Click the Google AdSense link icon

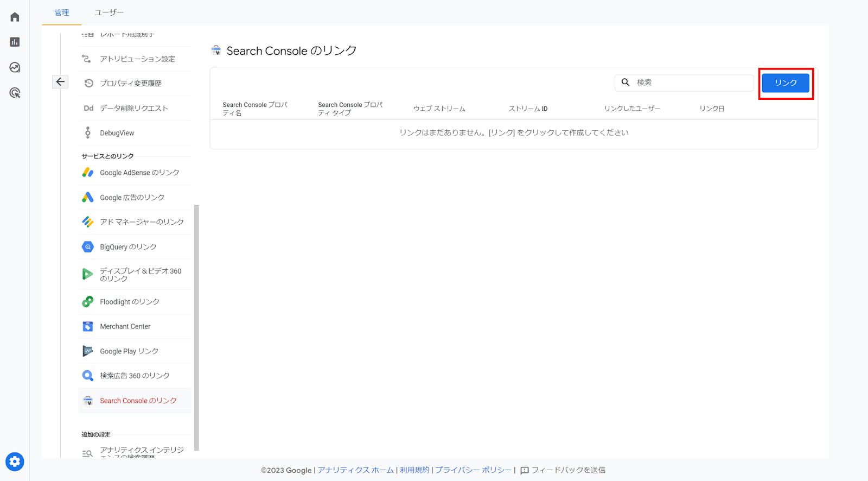[87, 173]
